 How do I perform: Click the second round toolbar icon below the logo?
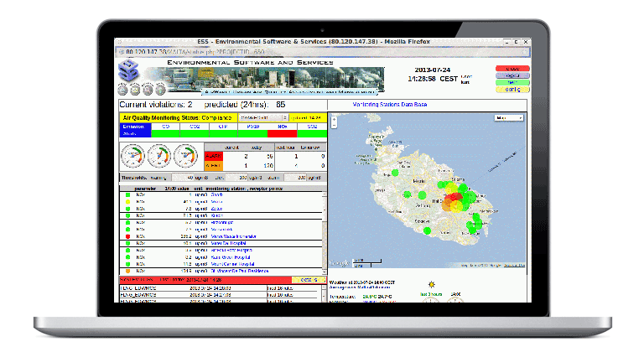tap(136, 89)
